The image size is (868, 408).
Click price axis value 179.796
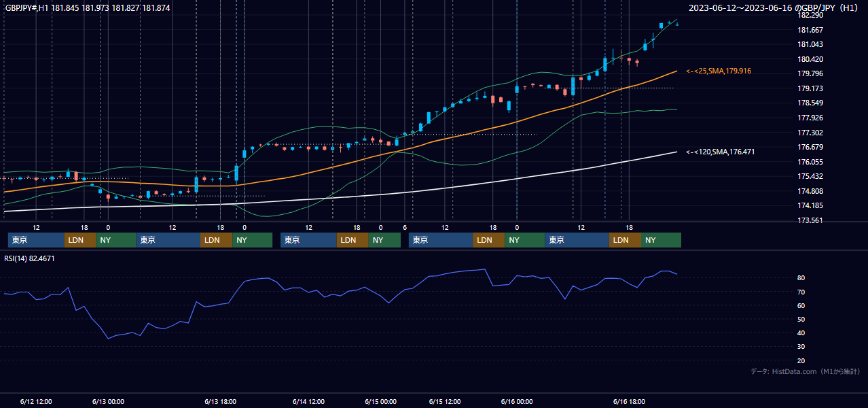(x=810, y=74)
